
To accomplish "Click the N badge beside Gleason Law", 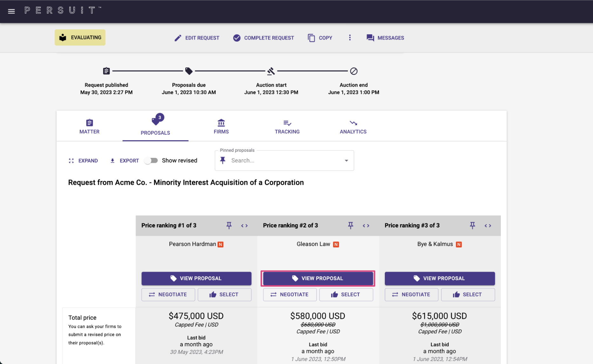I will tap(336, 244).
